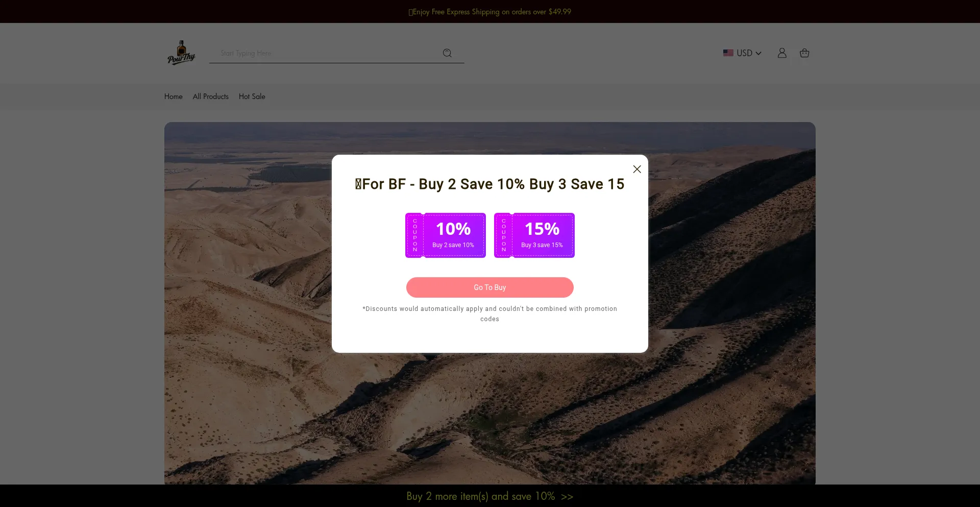Open the All Products menu item
Viewport: 980px width, 507px height.
click(x=211, y=96)
